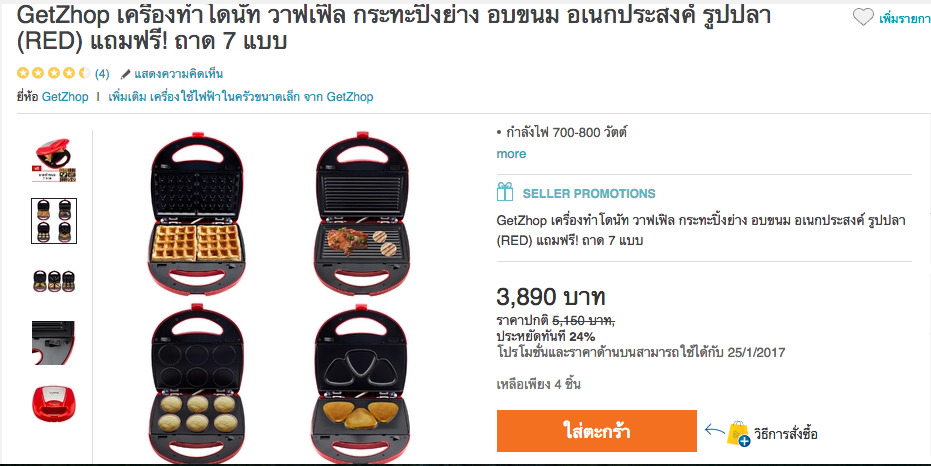931x466 pixels.
Task: Open the review count (4) link
Action: (102, 74)
